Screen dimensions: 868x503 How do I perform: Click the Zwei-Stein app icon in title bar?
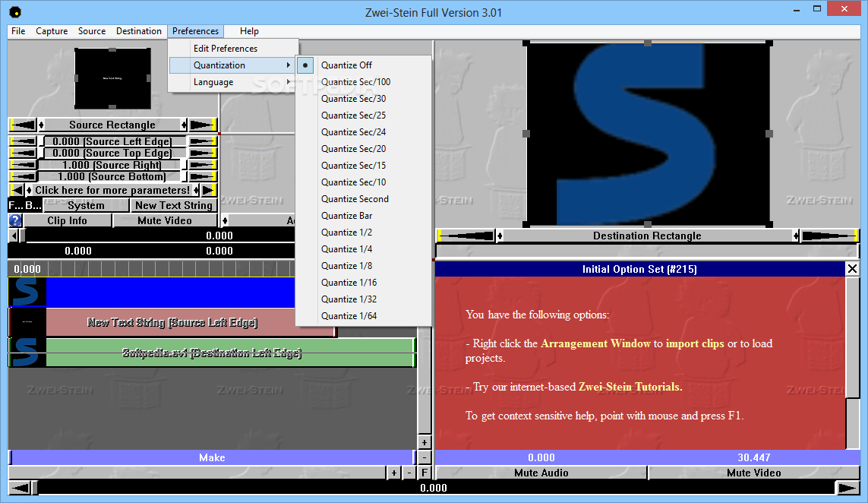tap(15, 11)
